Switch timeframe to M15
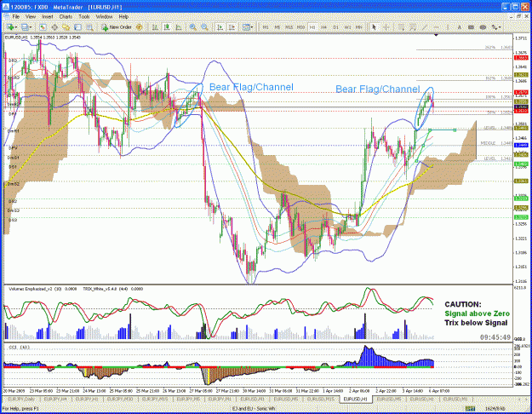 [289, 27]
